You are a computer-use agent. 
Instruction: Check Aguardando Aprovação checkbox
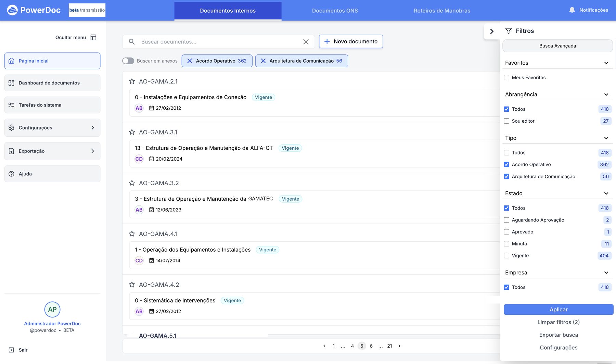(506, 220)
